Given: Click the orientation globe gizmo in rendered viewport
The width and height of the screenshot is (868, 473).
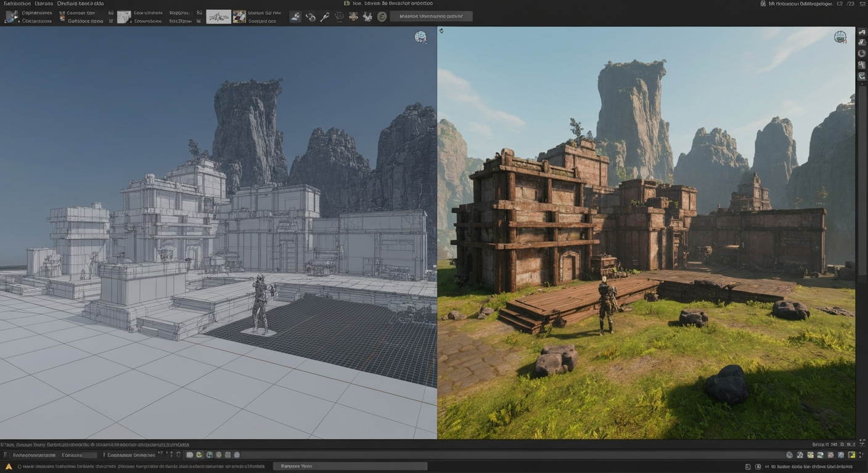Looking at the screenshot, I should 840,36.
